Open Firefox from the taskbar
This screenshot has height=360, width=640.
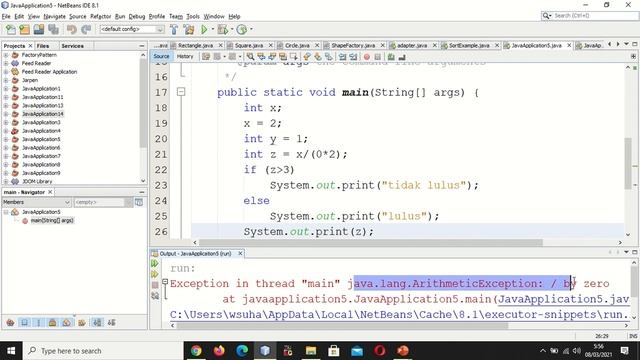pyautogui.click(x=219, y=351)
